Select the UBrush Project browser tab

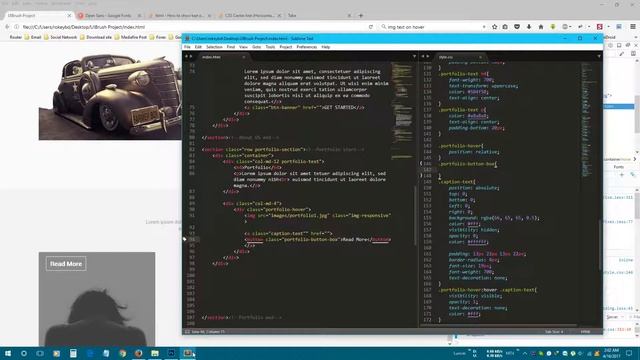38,16
